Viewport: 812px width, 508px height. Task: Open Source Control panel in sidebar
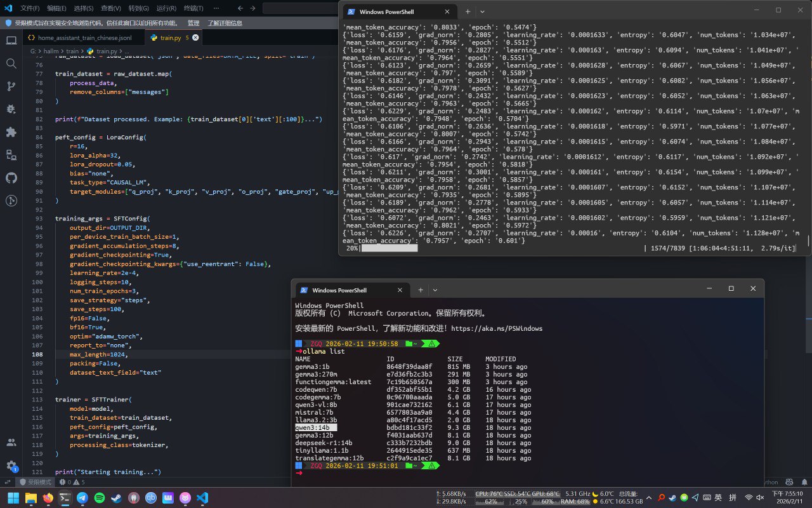coord(11,86)
